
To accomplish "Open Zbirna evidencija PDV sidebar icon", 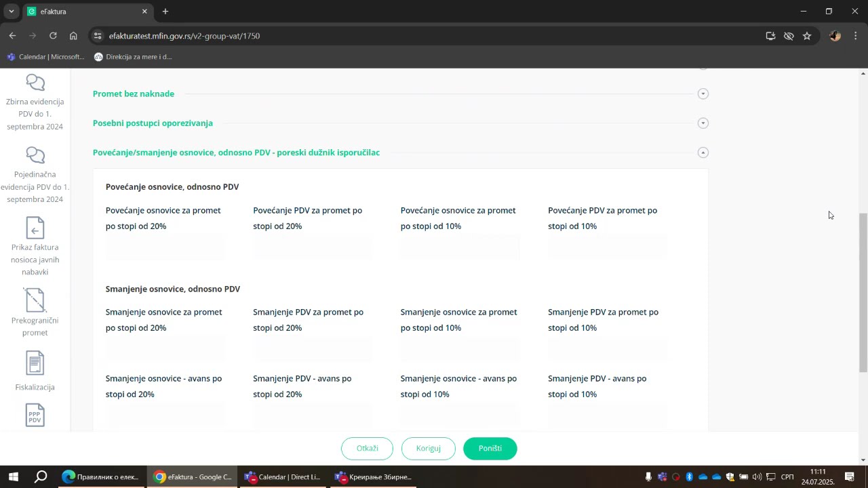I will 35,83.
